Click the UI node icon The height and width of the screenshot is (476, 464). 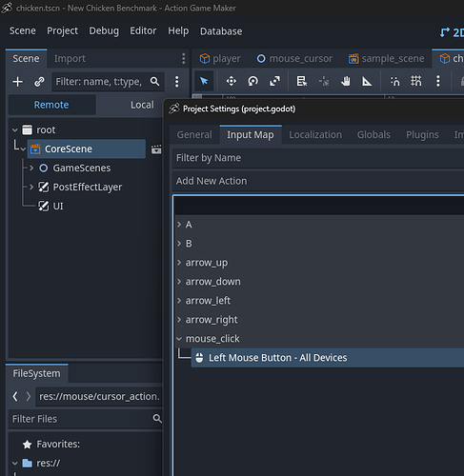pyautogui.click(x=44, y=206)
